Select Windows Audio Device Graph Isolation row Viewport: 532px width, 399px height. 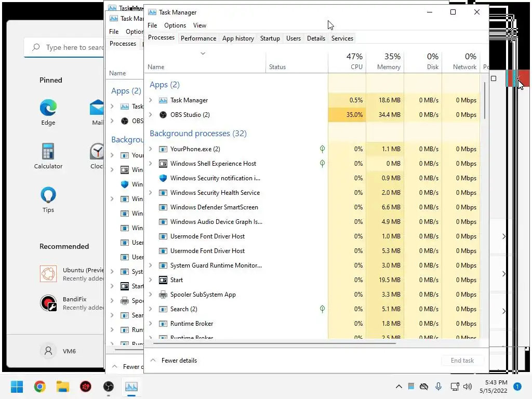312,222
